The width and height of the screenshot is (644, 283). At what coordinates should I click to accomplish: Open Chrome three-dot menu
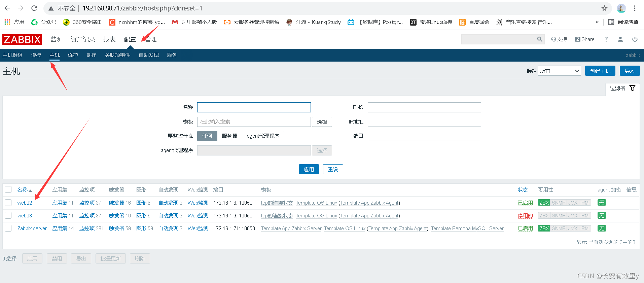[635, 8]
